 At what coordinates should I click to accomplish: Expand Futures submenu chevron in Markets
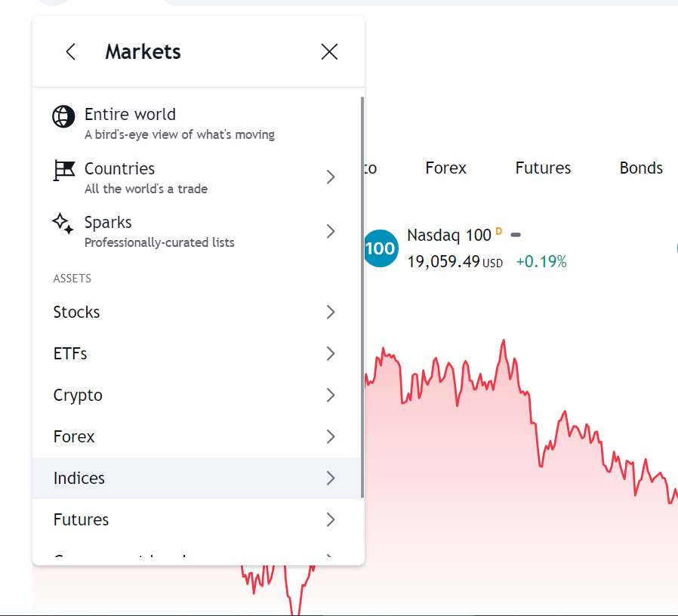point(331,519)
